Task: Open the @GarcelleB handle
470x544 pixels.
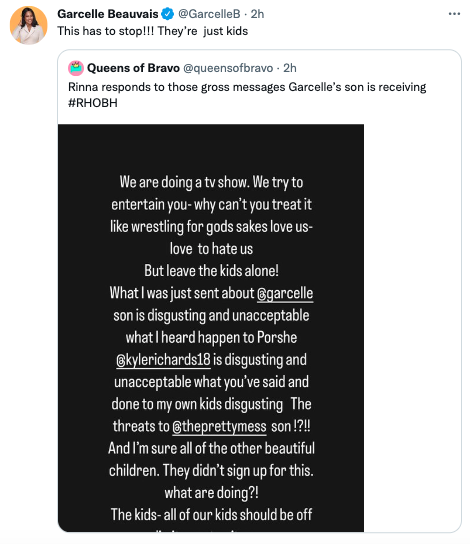Action: (x=209, y=14)
